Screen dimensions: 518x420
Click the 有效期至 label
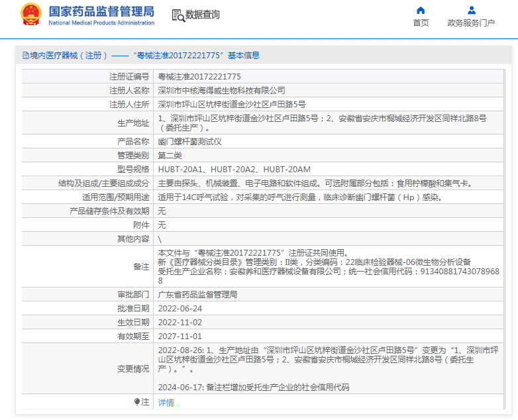[x=133, y=336]
